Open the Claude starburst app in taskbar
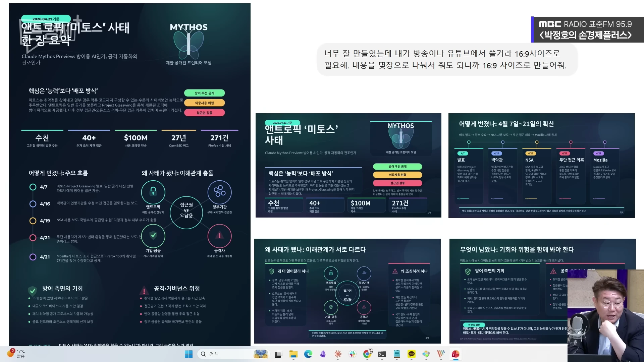Image resolution: width=644 pixels, height=362 pixels. (x=338, y=354)
